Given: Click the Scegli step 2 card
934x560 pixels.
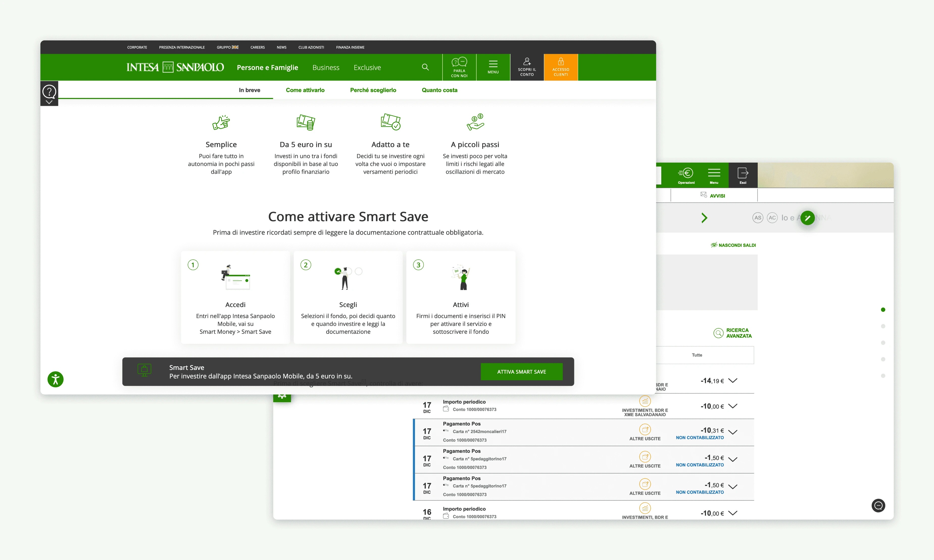Looking at the screenshot, I should (x=348, y=297).
